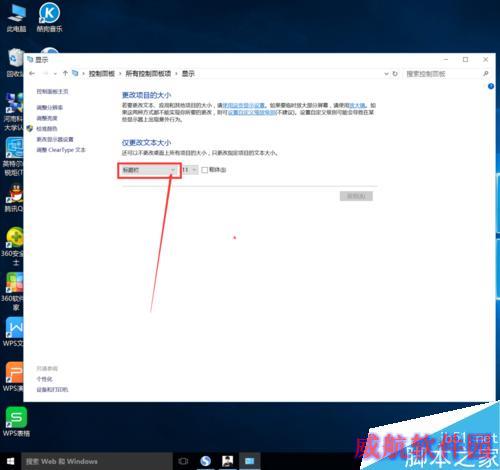The image size is (500, 470).
Task: Click the search magnifier in Control Panel
Action: [x=486, y=74]
